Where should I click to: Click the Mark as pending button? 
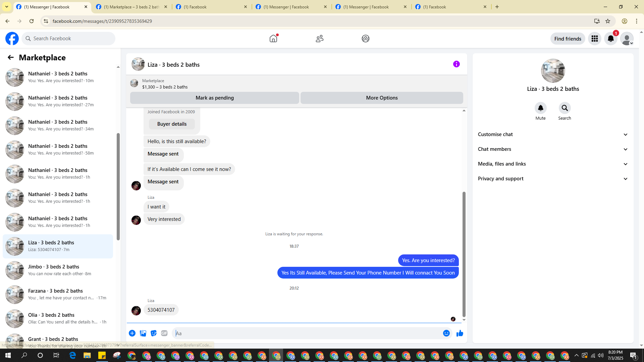click(x=214, y=98)
